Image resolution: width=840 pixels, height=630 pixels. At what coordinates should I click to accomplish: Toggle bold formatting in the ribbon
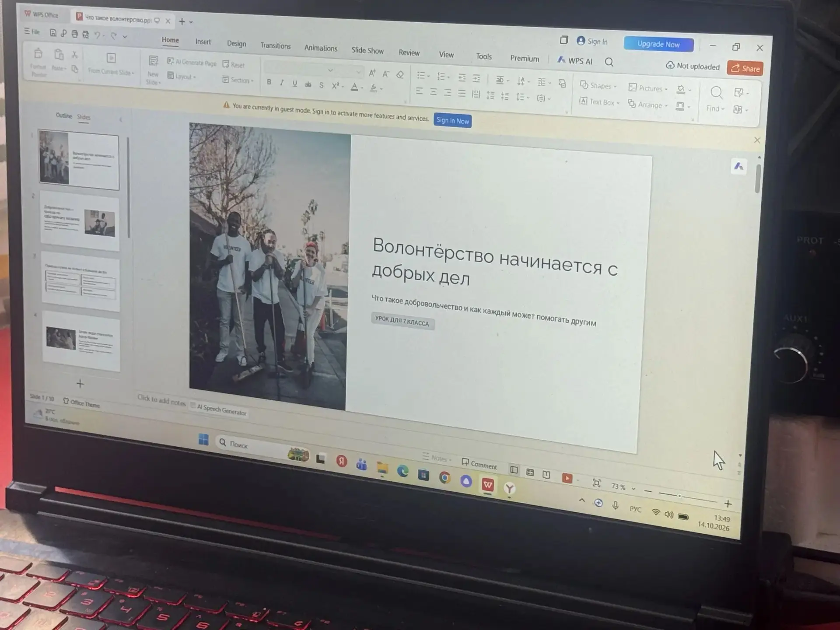pos(269,82)
